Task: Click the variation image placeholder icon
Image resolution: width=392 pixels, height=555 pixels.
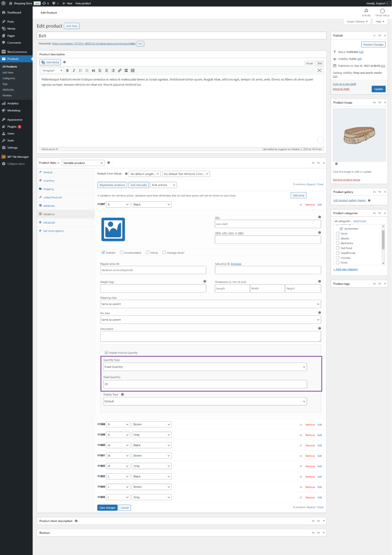Action: coord(113,229)
